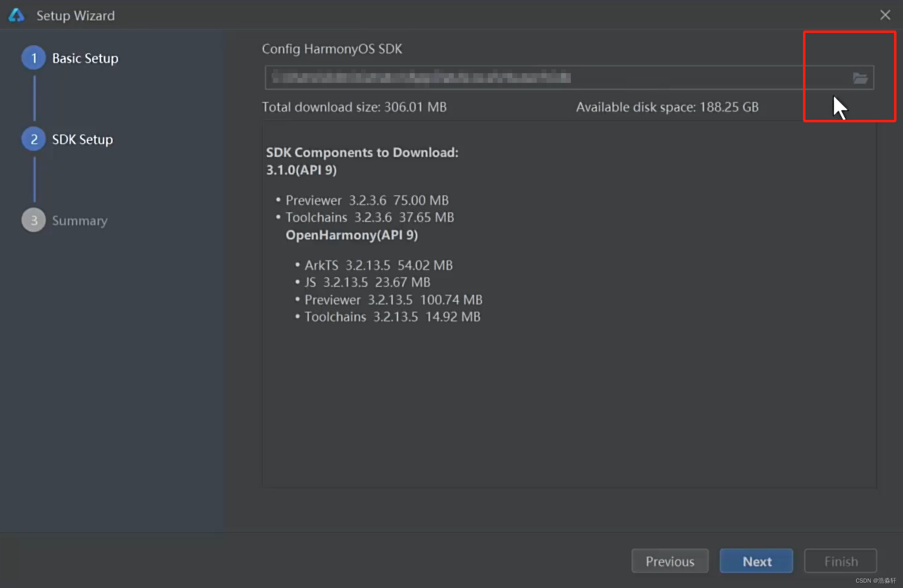
Task: Click the Next button
Action: 757,561
